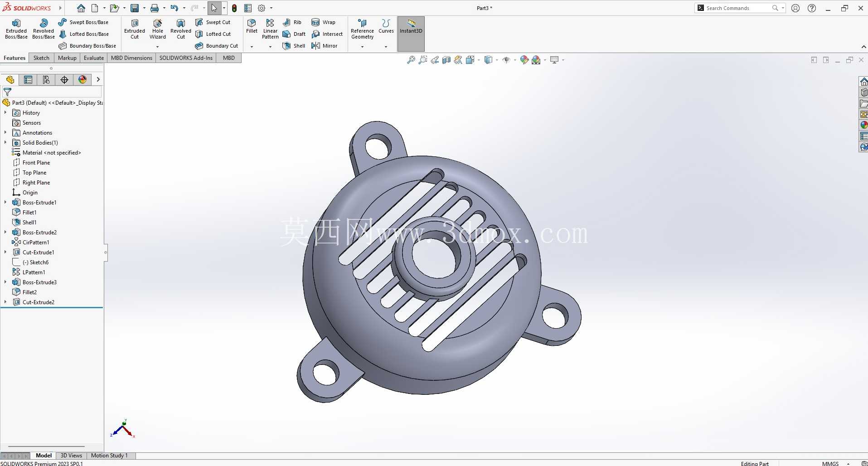Viewport: 868px width, 466px height.
Task: Open the MMGS unit system menu
Action: tap(835, 463)
